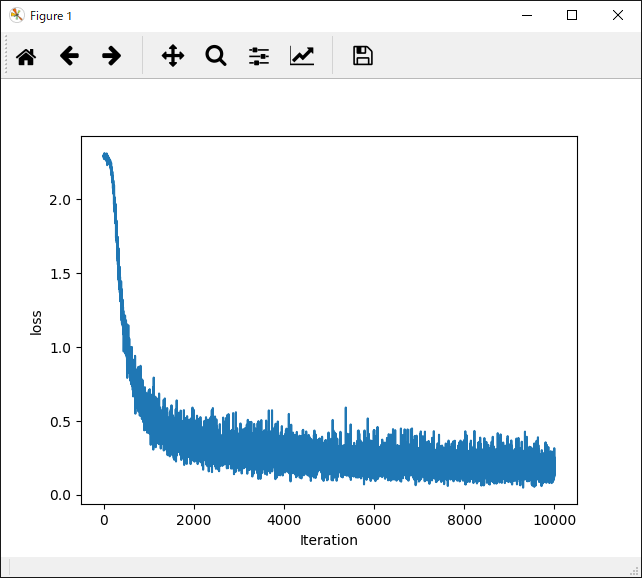Image resolution: width=642 pixels, height=578 pixels.
Task: Click the matplotlib icon in title bar
Action: (x=16, y=15)
